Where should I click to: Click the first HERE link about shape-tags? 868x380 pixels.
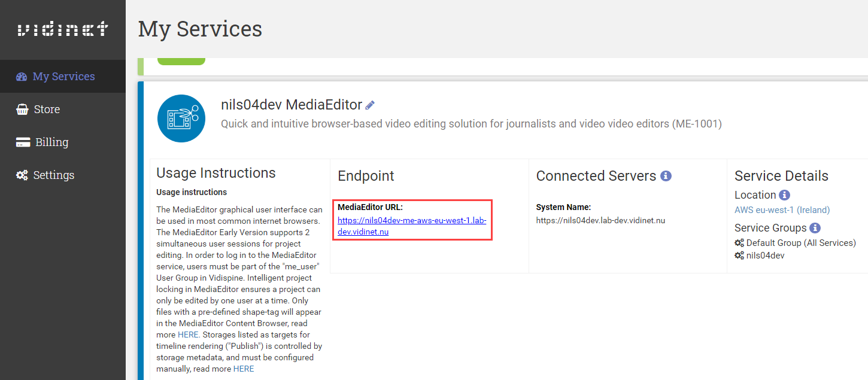tap(188, 335)
